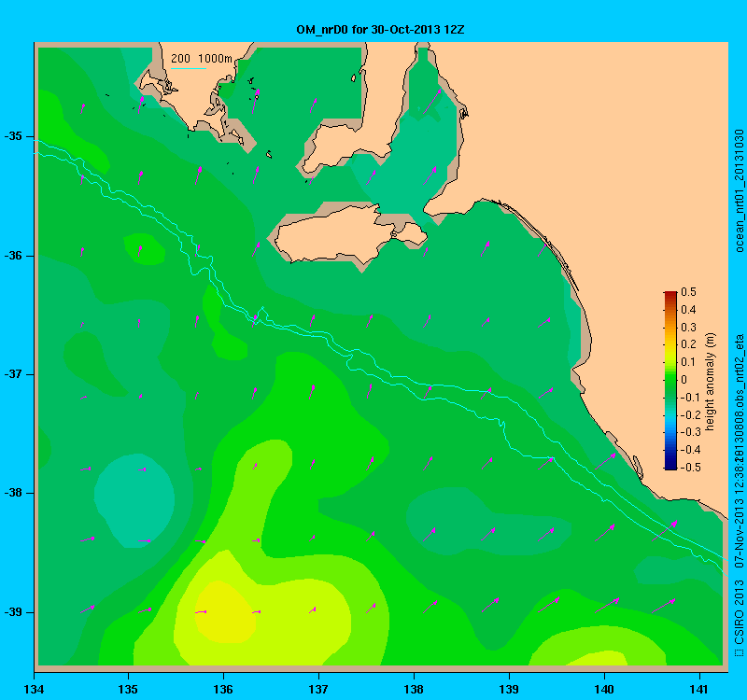Click the title "OM_nrD0 for 30-Oct-2013 12Z"
Screen dimensions: 747x700
coord(380,30)
